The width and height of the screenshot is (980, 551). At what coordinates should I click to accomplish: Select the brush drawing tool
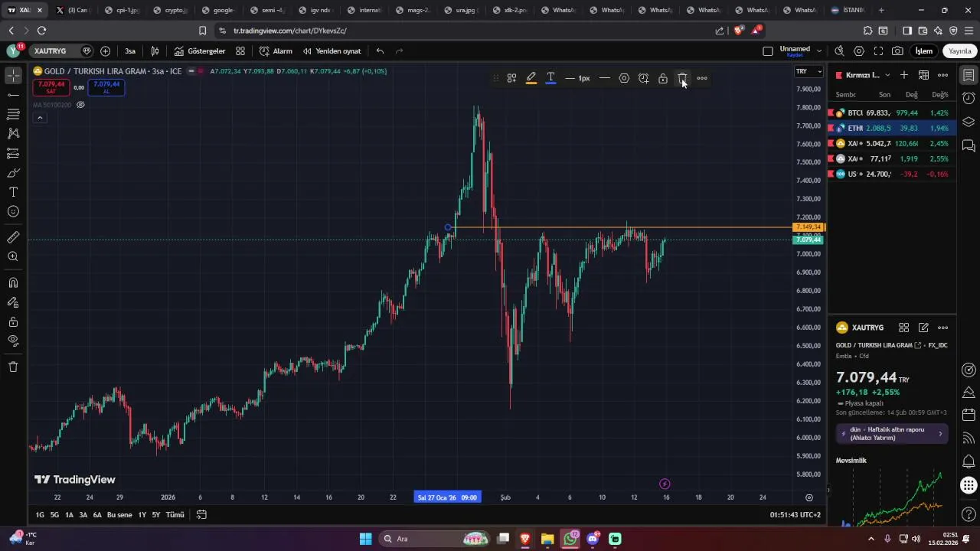click(x=13, y=173)
